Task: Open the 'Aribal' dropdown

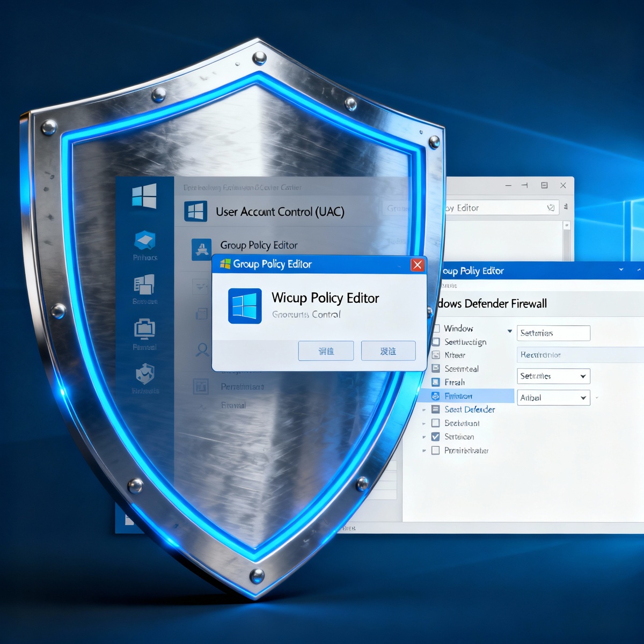Action: click(554, 398)
